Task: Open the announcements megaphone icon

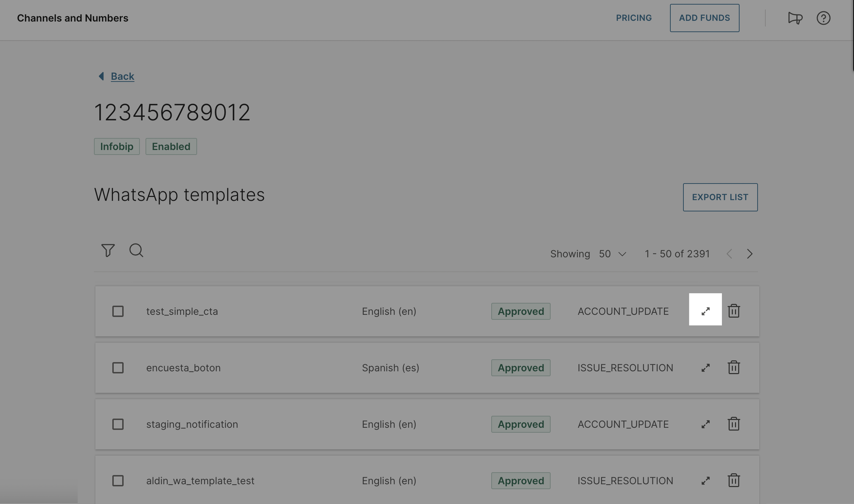Action: click(x=795, y=18)
